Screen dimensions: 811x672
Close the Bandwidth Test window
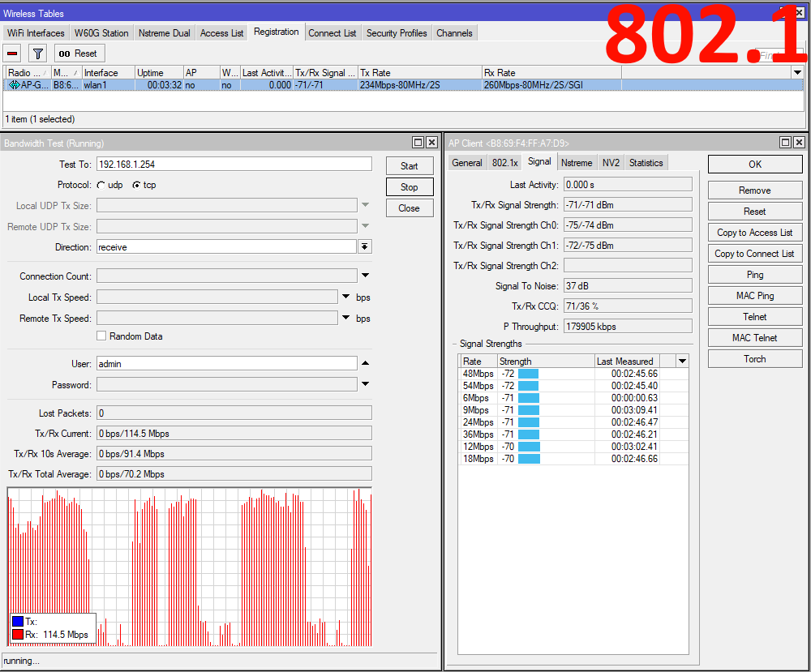click(x=432, y=143)
